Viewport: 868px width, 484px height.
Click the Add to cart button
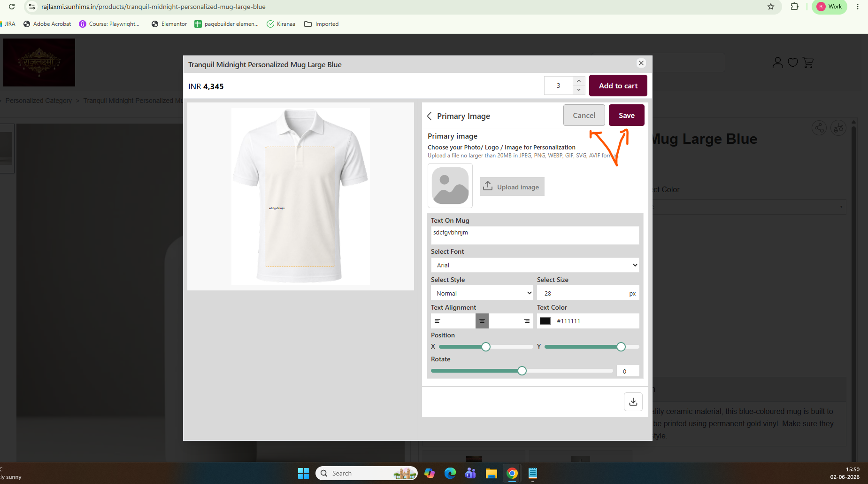click(618, 86)
